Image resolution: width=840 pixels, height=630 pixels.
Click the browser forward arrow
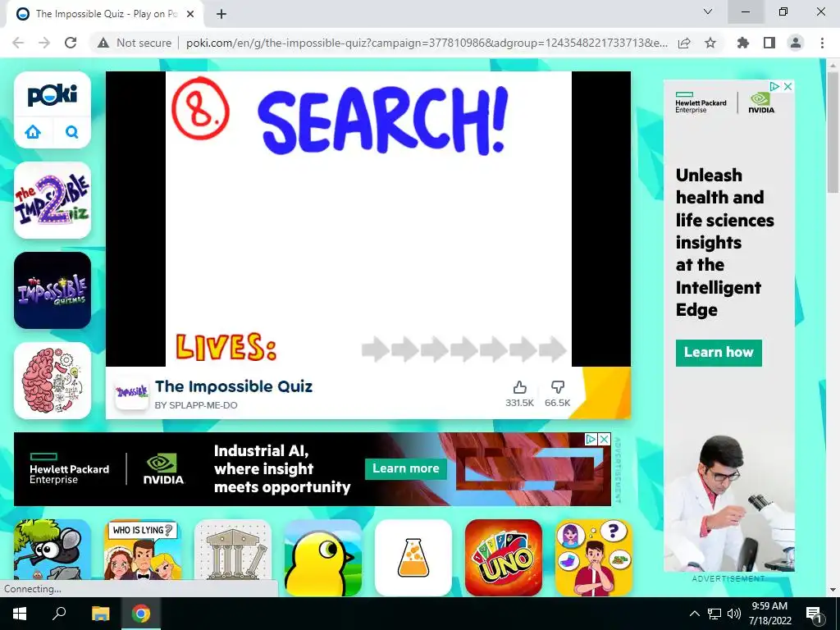point(44,43)
